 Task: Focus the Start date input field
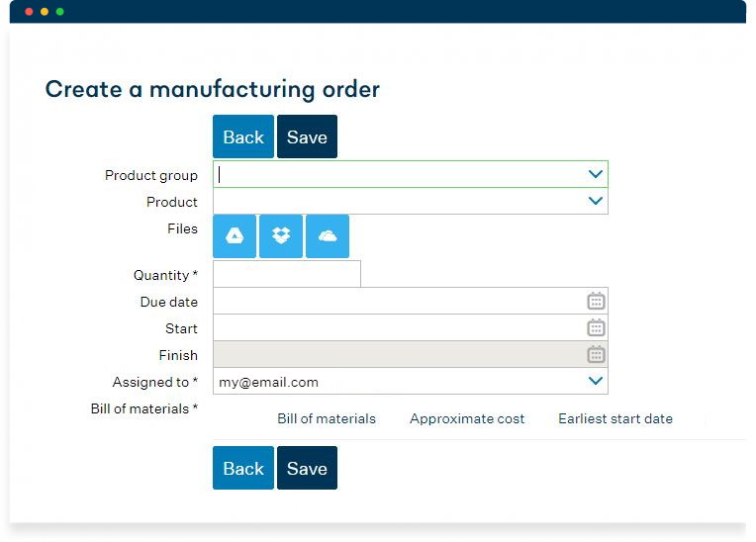(411, 327)
